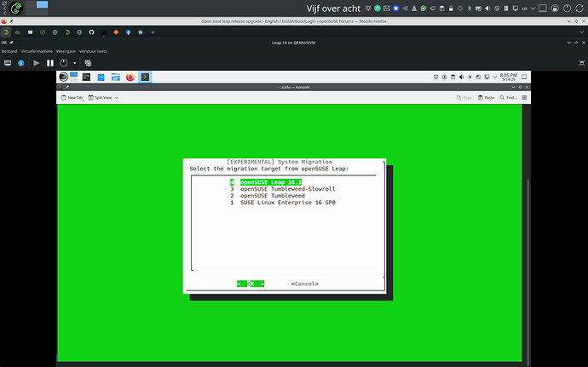588x367 pixels.
Task: Click the guest show desktop button
Action: click(524, 77)
